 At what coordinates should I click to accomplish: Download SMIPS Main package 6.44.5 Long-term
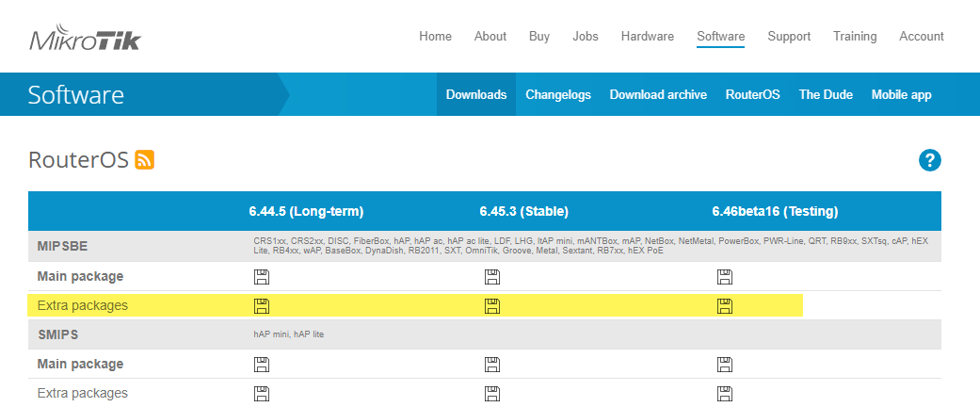point(262,364)
